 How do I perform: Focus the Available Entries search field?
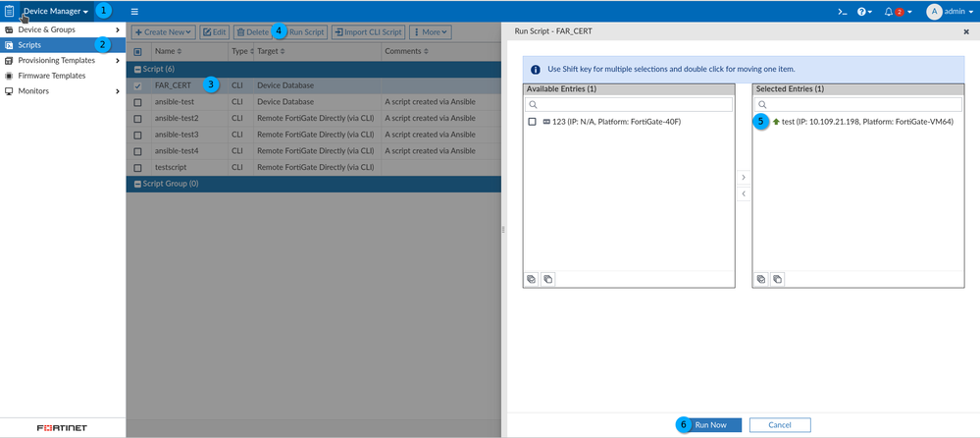(x=629, y=104)
